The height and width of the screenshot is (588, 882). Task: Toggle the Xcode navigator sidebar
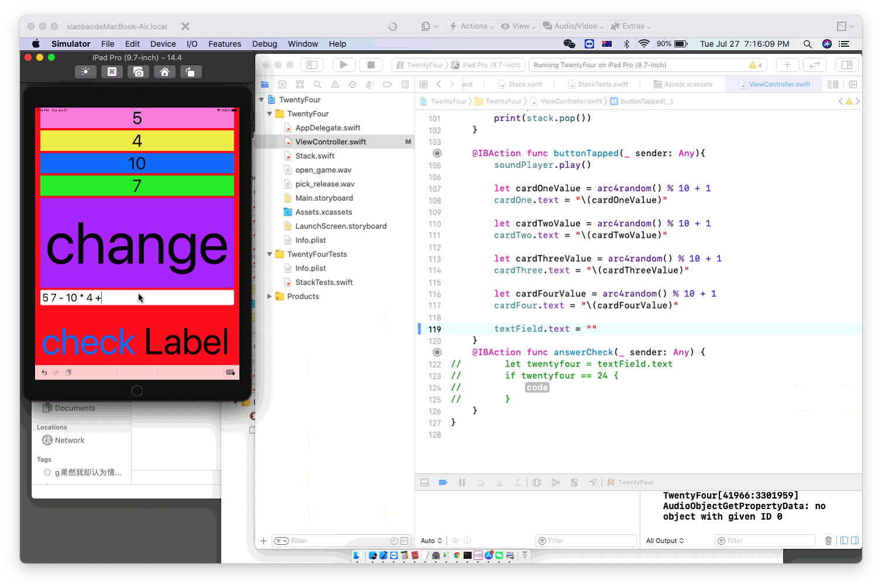pos(312,65)
